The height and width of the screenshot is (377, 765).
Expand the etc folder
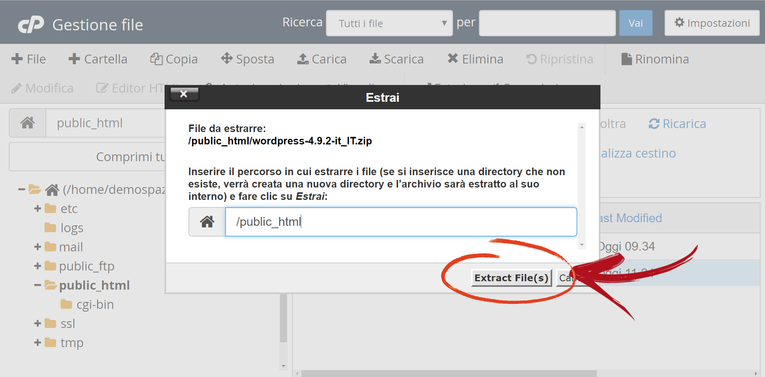(38, 209)
